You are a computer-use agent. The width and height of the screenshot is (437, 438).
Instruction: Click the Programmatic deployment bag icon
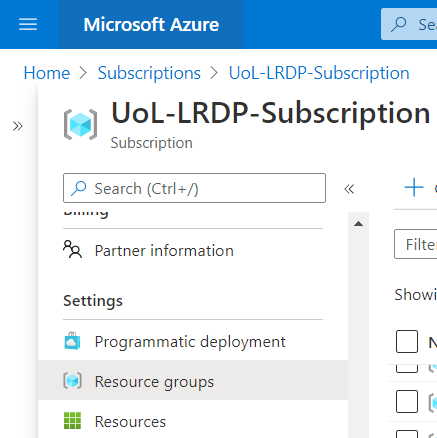[72, 341]
